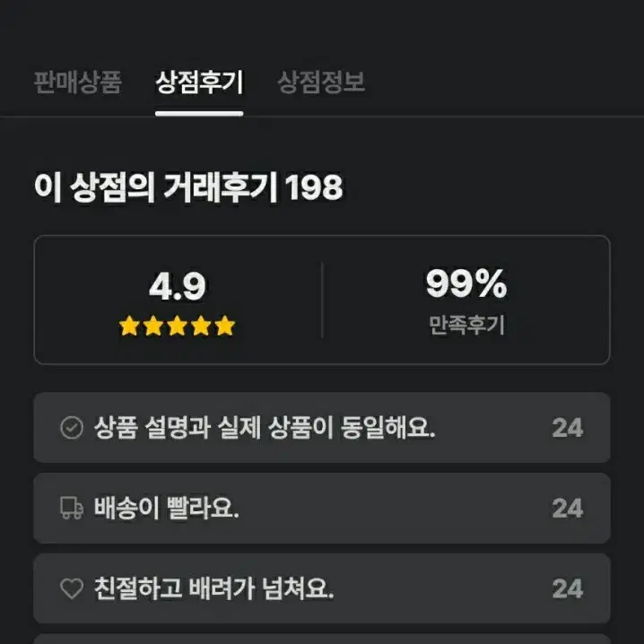Open the 친절하고 배려가 넘쳐요 review row
The height and width of the screenshot is (644, 644).
[x=322, y=588]
